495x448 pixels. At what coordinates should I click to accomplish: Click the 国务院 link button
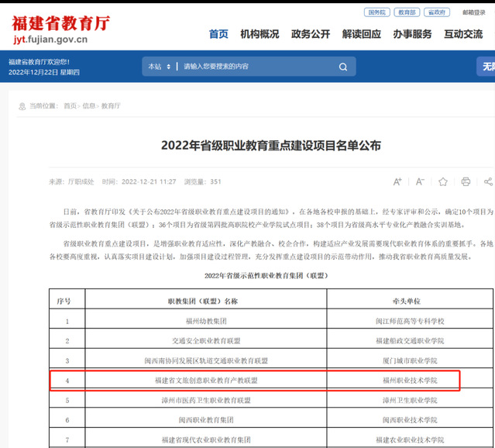pyautogui.click(x=376, y=12)
